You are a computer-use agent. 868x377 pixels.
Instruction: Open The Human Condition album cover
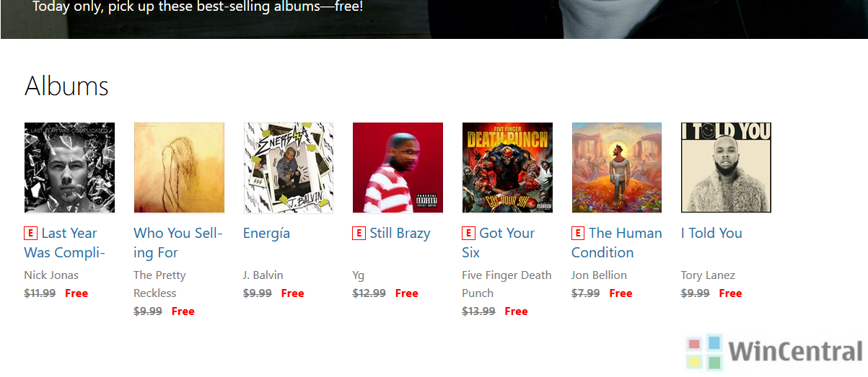(x=617, y=168)
